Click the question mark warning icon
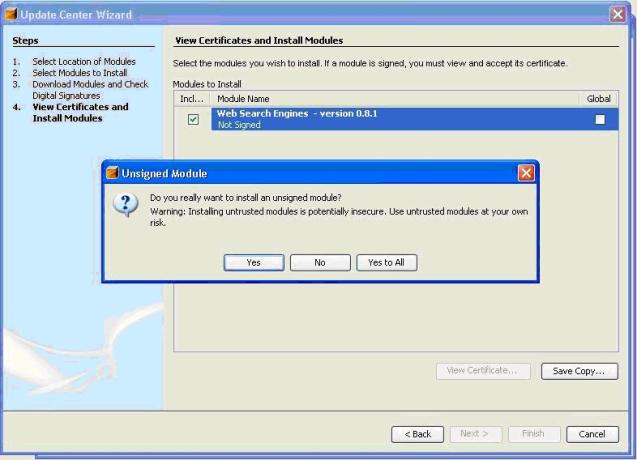The height and width of the screenshot is (460, 637). coord(126,204)
